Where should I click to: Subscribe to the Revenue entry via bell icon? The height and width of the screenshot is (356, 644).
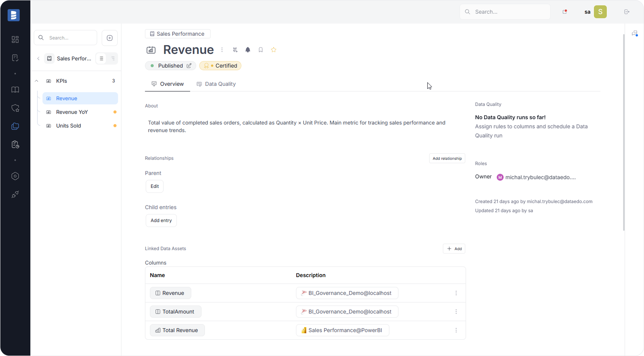coord(248,50)
